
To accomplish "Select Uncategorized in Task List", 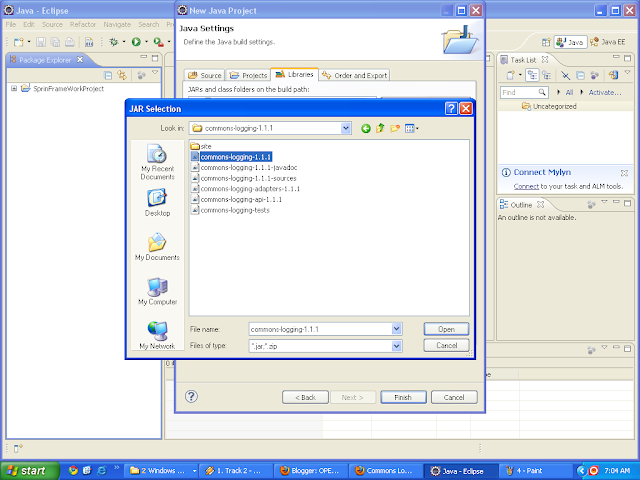I will click(x=549, y=106).
